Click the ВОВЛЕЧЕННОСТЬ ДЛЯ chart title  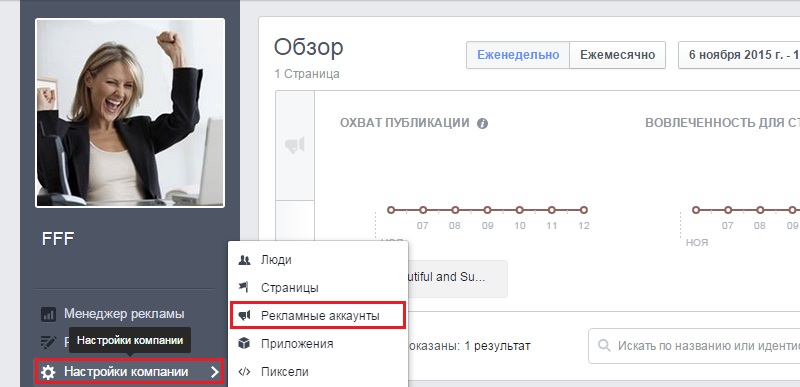tap(722, 123)
